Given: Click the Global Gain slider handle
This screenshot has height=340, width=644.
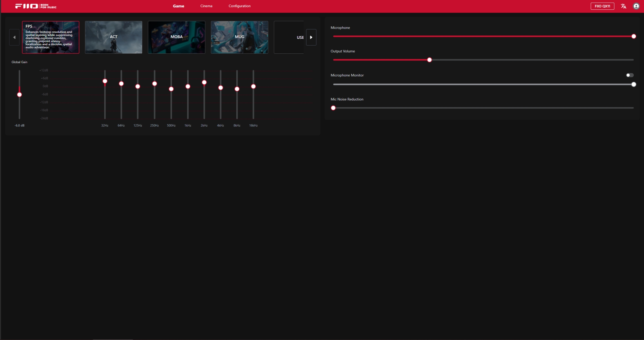Looking at the screenshot, I should (x=19, y=95).
